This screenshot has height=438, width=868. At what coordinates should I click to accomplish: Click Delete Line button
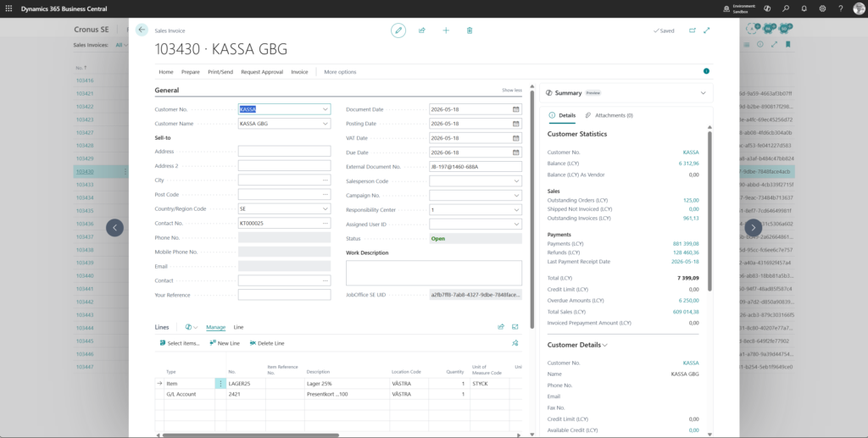pyautogui.click(x=267, y=343)
